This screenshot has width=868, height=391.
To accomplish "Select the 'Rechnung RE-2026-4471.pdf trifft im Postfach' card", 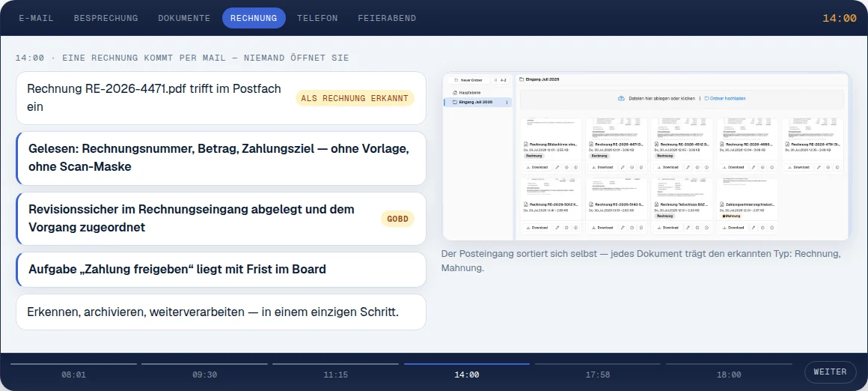I will point(221,98).
